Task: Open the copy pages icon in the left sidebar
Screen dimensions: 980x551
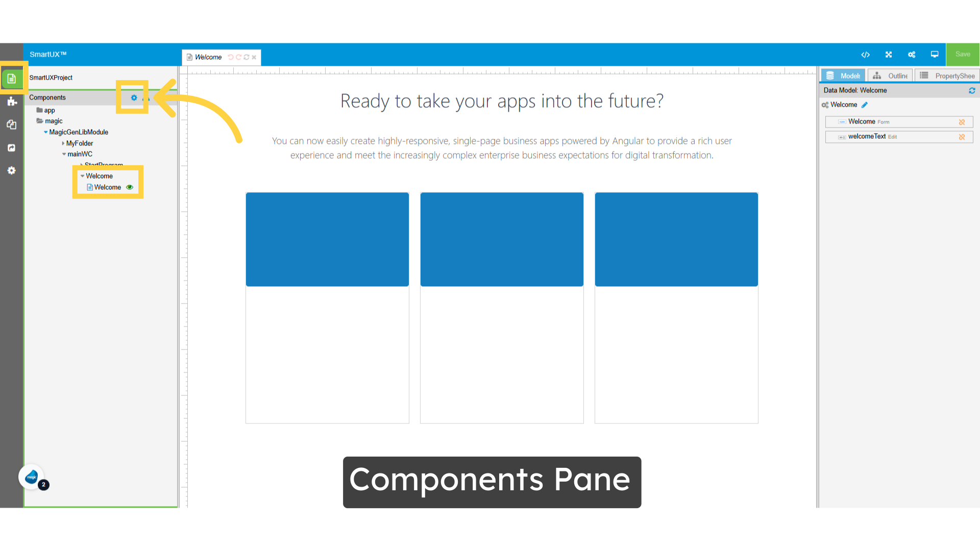Action: tap(11, 124)
